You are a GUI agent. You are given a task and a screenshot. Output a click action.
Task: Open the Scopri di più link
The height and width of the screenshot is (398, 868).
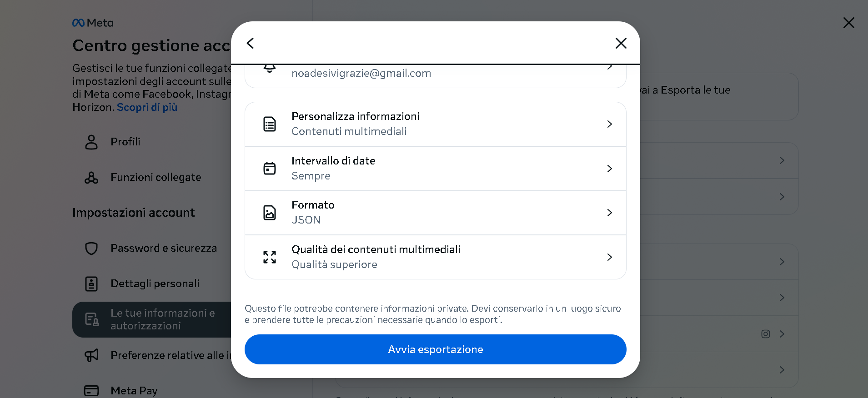point(147,107)
